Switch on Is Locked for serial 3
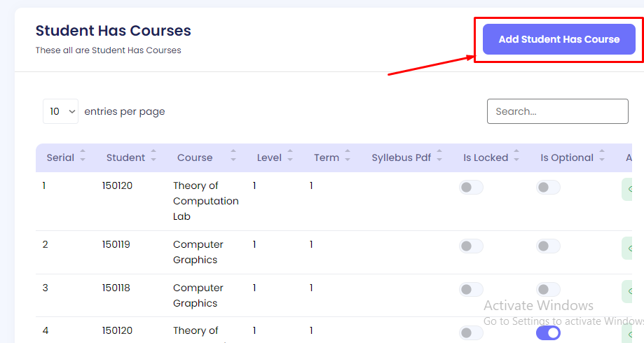 tap(471, 289)
